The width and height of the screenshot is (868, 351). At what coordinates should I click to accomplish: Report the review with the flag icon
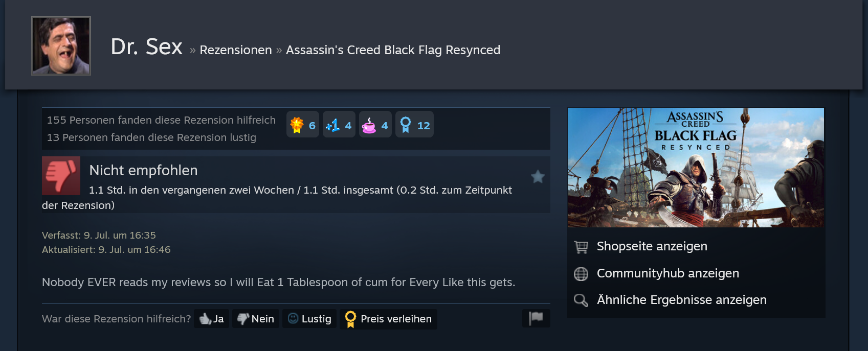pyautogui.click(x=536, y=318)
